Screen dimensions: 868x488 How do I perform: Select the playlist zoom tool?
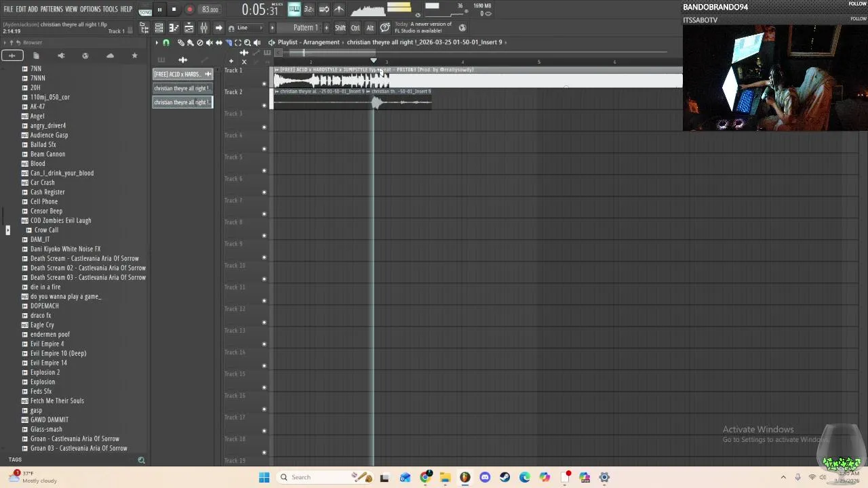[248, 43]
